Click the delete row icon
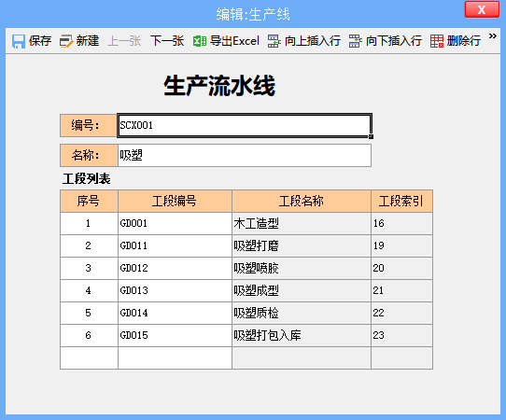506x420 pixels. [x=437, y=41]
